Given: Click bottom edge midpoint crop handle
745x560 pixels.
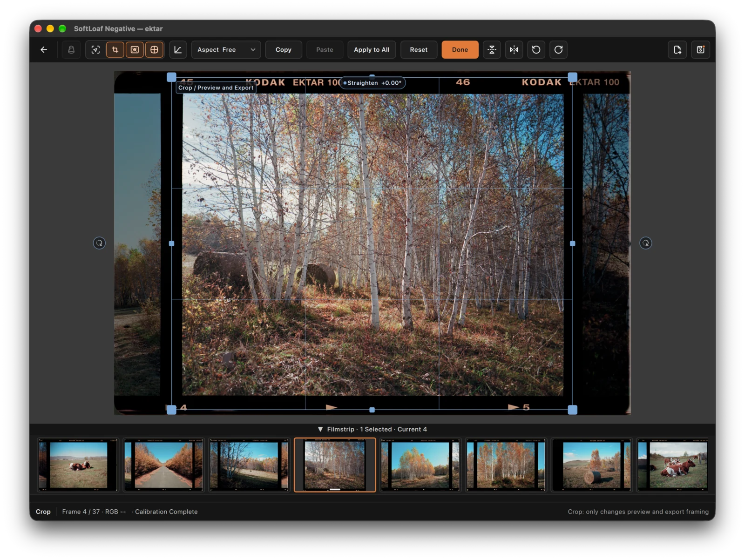Looking at the screenshot, I should click(372, 410).
